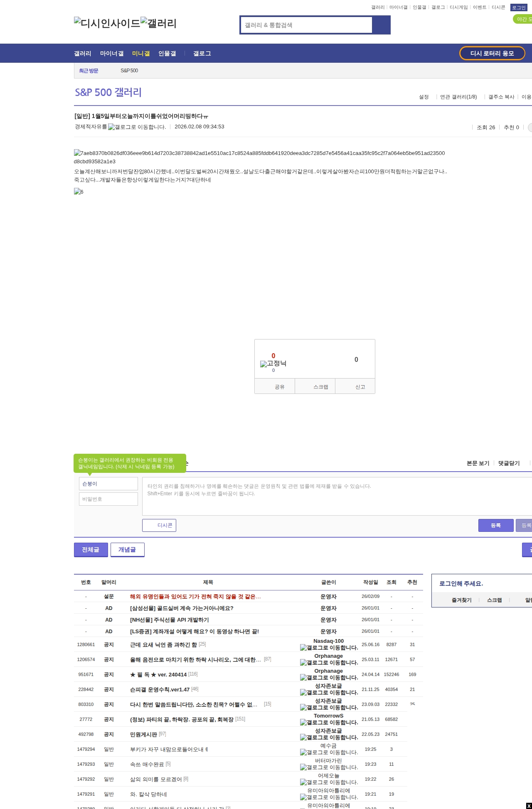This screenshot has height=809, width=532.
Task: Submit comment with the purple 등록 button
Action: 496,525
